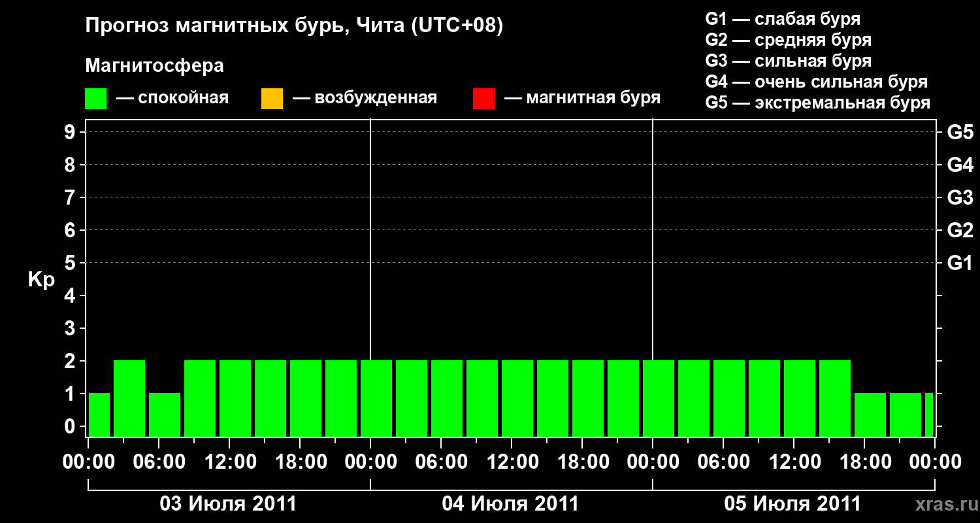Click the 'Kp' axis label
Viewport: 980px width, 523px height.
pos(41,280)
